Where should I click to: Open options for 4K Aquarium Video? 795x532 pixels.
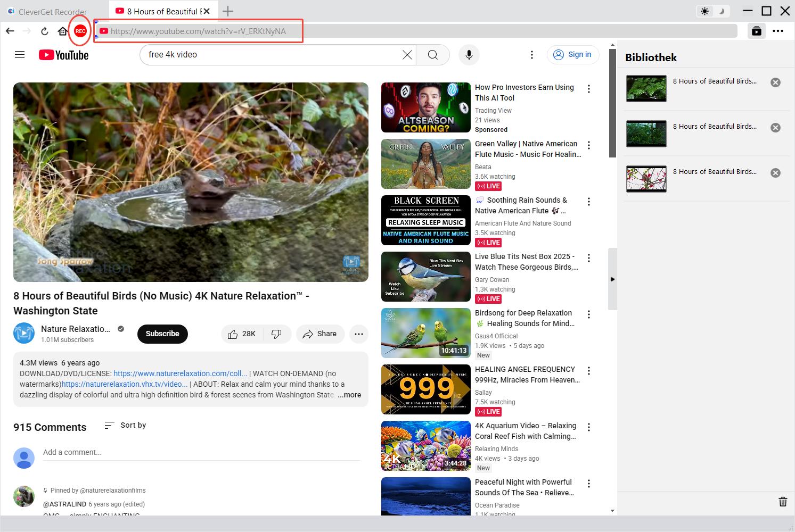(x=589, y=427)
